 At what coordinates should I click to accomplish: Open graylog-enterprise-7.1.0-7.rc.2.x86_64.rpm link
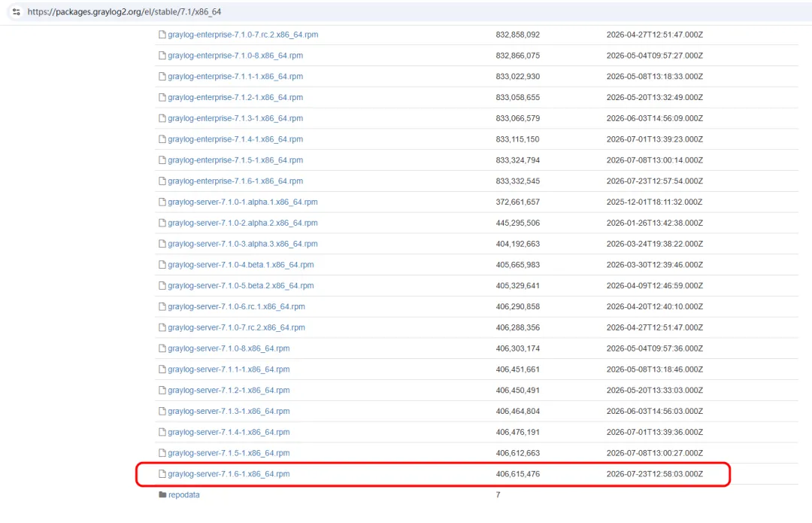243,35
